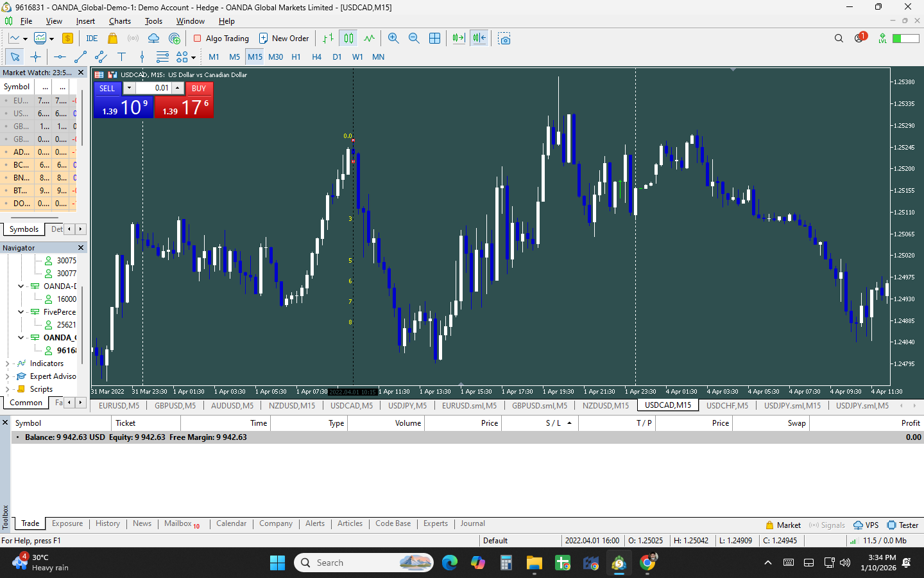Open the tile windows grid icon
Viewport: 924px width, 578px height.
click(x=434, y=39)
